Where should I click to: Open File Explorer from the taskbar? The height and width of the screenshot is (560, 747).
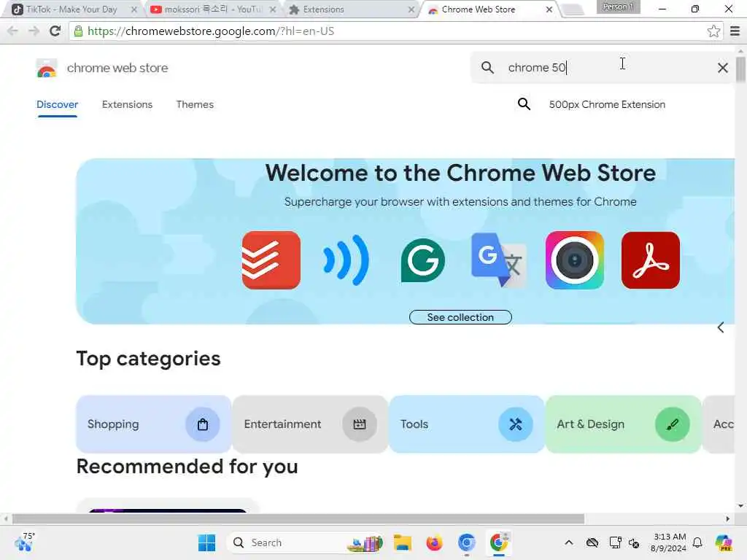pos(403,542)
